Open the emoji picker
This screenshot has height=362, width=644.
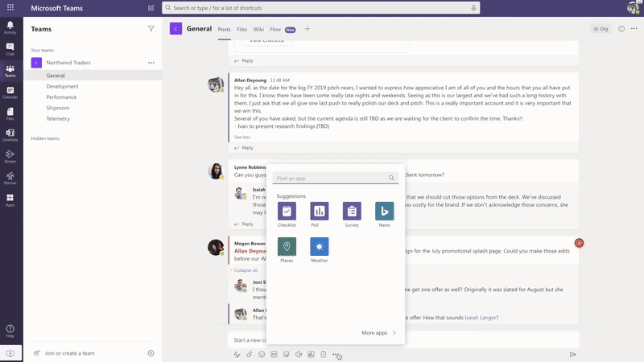(x=262, y=355)
